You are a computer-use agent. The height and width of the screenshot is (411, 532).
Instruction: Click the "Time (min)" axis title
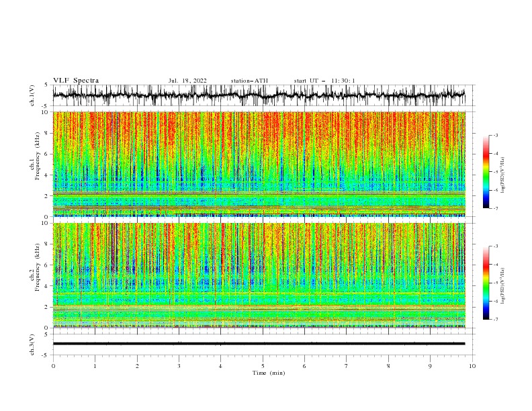269,373
